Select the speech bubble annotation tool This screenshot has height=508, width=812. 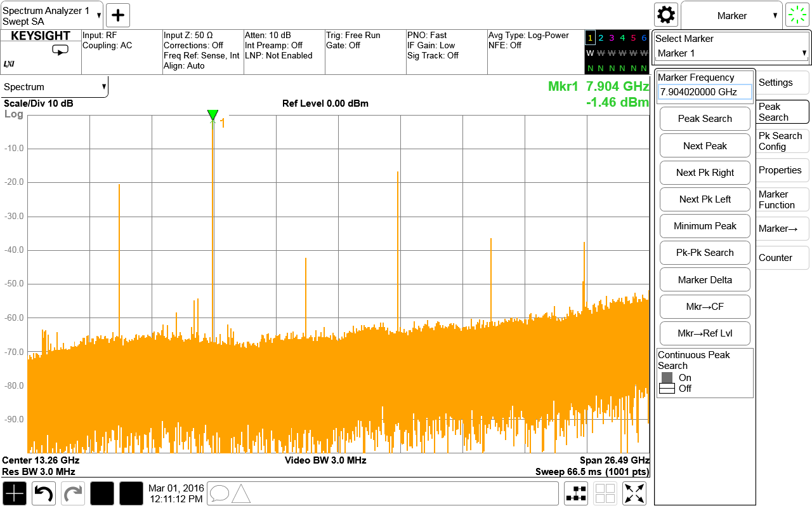221,493
